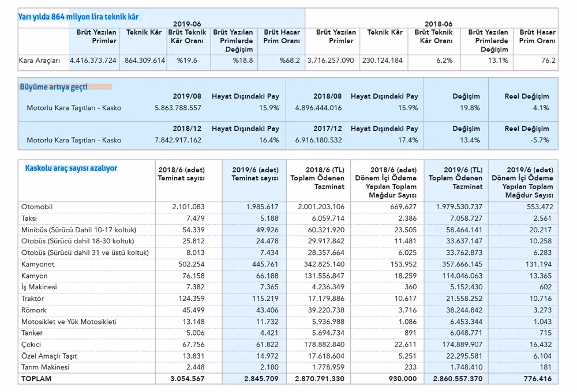Viewport: 577px width, 392px height.
Task: Click the 2019/08 Kasko premium value 5.863.788.557
Action: 178,108
